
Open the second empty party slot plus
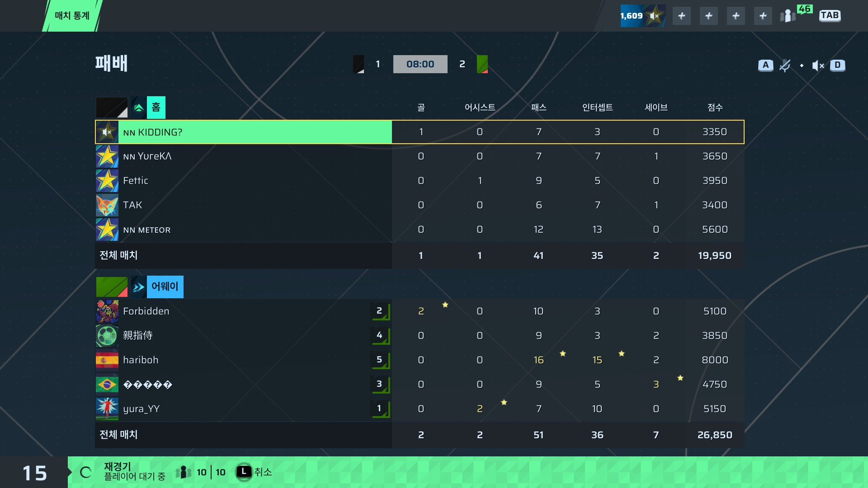[x=709, y=16]
